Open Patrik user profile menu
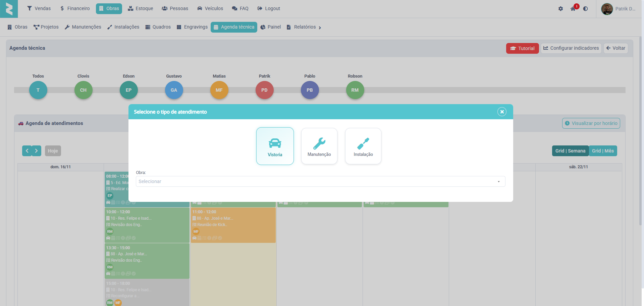Image resolution: width=644 pixels, height=306 pixels. click(x=619, y=9)
